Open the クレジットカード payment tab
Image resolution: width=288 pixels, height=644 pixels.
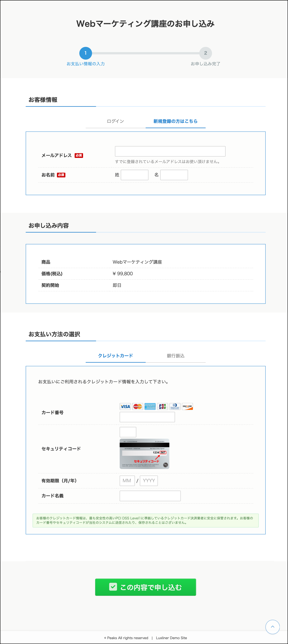click(x=116, y=356)
